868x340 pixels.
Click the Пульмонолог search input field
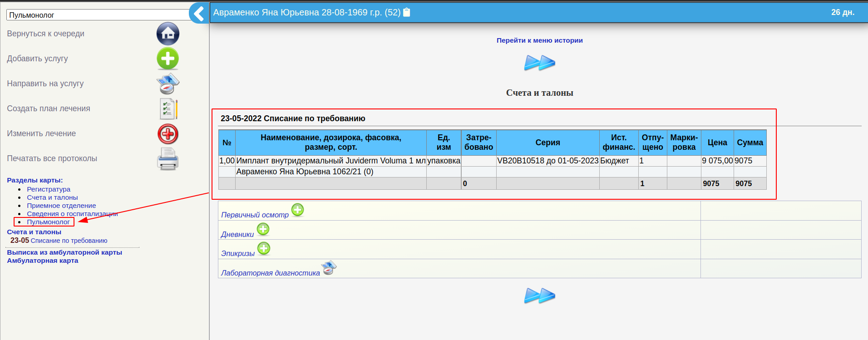(98, 15)
